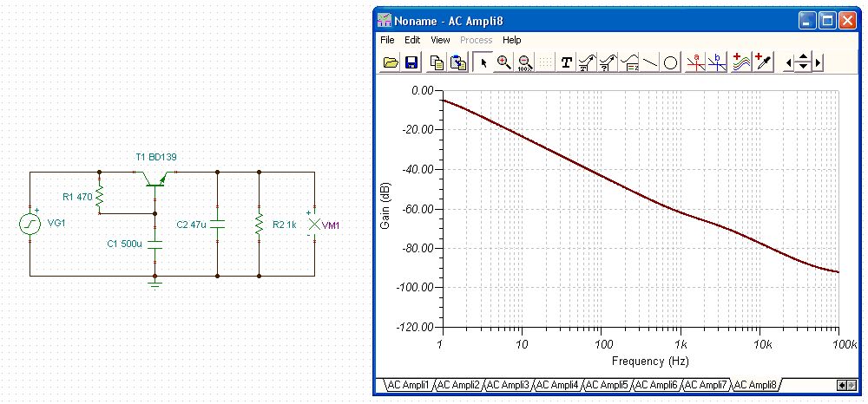This screenshot has width=868, height=404.
Task: Select the straight line drawing tool
Action: pos(650,62)
